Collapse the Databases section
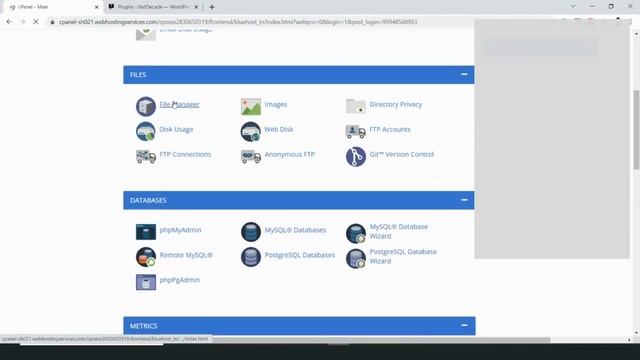 pos(464,200)
